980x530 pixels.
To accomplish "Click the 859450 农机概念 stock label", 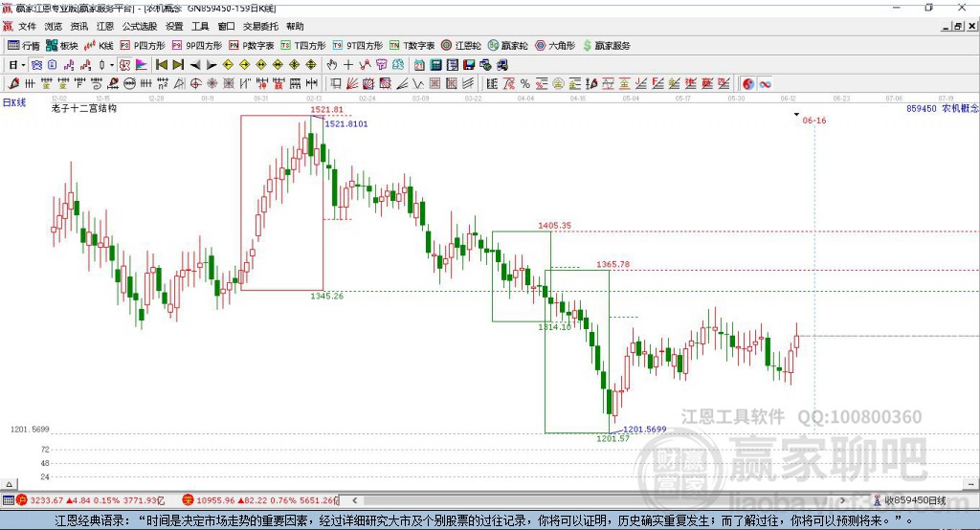I will pos(942,109).
